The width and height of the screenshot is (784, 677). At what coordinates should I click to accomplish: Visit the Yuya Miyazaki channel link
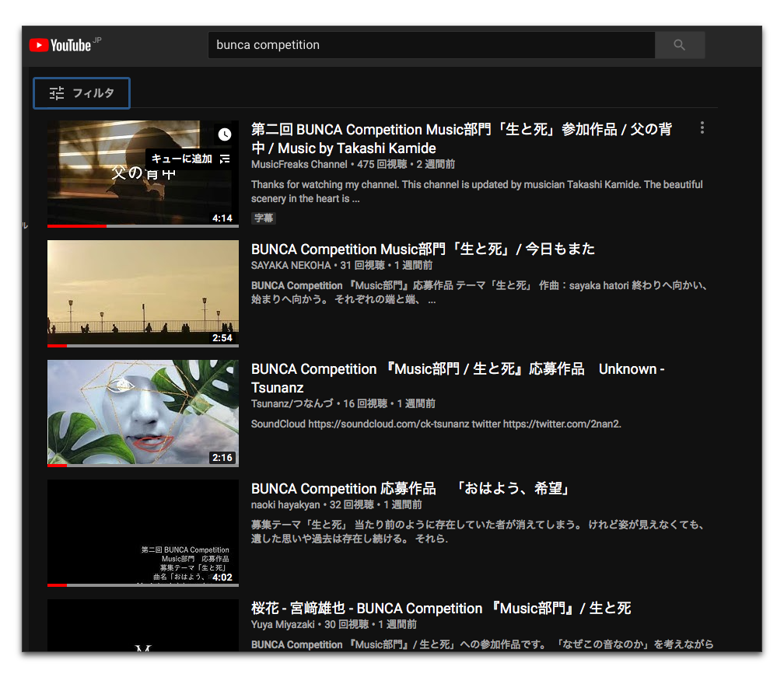click(x=283, y=625)
